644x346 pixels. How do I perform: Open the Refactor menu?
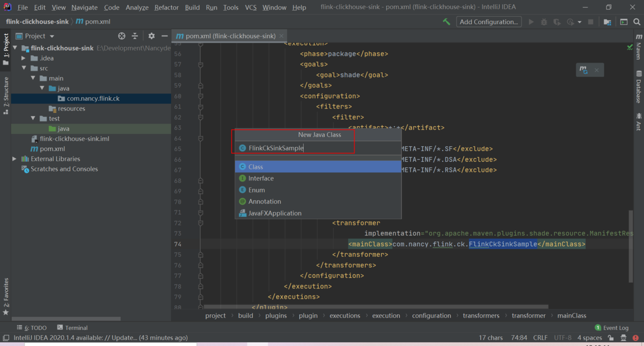click(166, 8)
